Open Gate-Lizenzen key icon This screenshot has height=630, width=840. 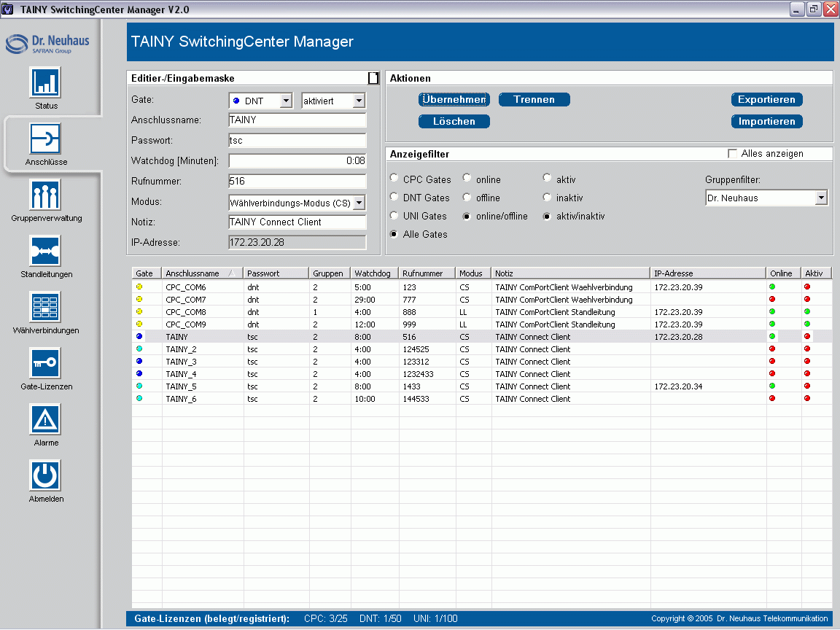click(x=45, y=363)
